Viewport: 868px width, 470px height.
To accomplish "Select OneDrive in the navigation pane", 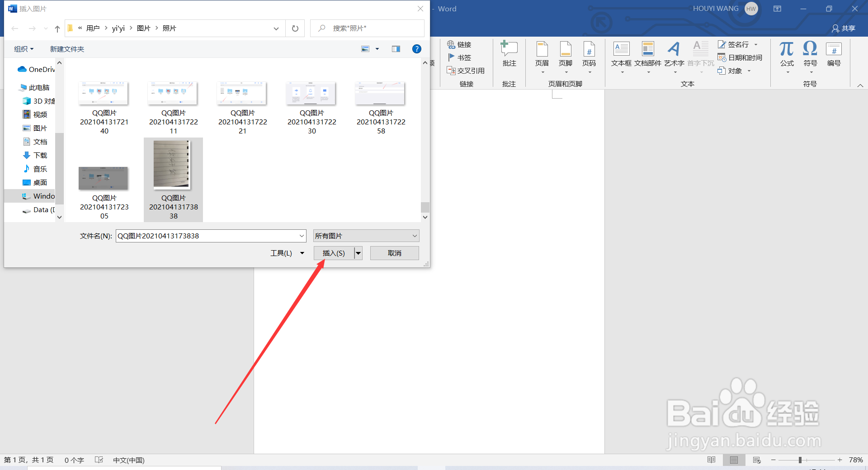I will point(36,69).
